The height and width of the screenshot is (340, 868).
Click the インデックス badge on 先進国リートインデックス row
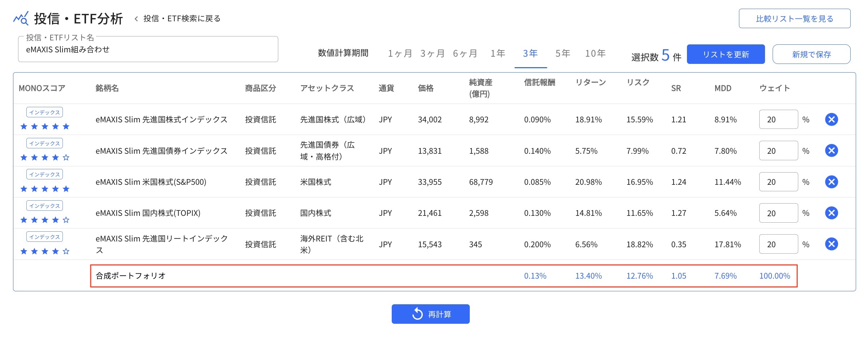(44, 237)
